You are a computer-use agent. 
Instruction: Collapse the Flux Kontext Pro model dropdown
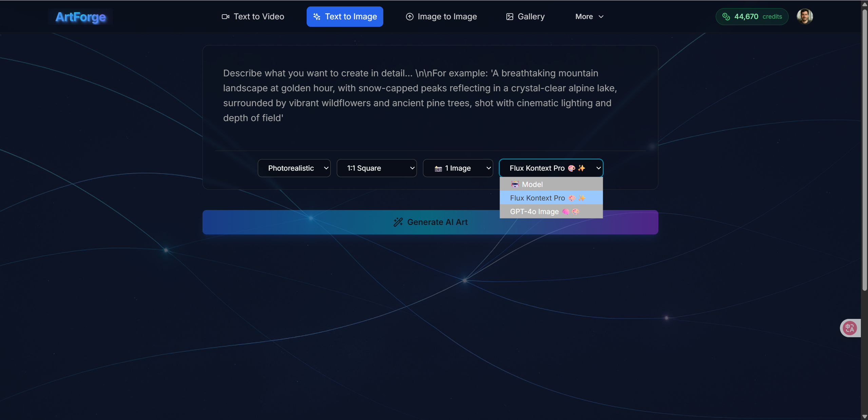click(x=551, y=168)
